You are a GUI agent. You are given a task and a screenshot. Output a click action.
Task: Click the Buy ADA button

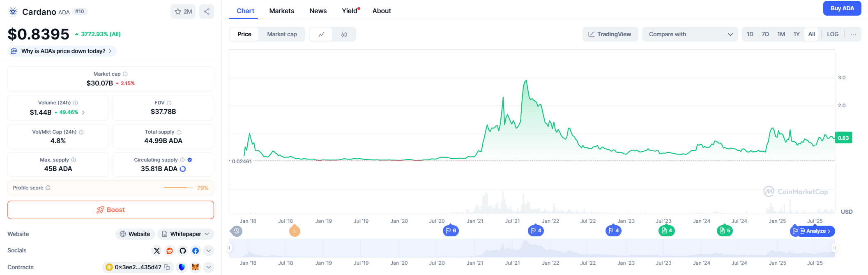click(842, 8)
